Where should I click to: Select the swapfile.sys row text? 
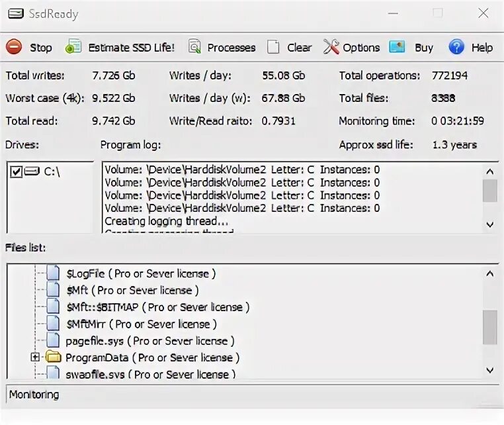pos(151,374)
